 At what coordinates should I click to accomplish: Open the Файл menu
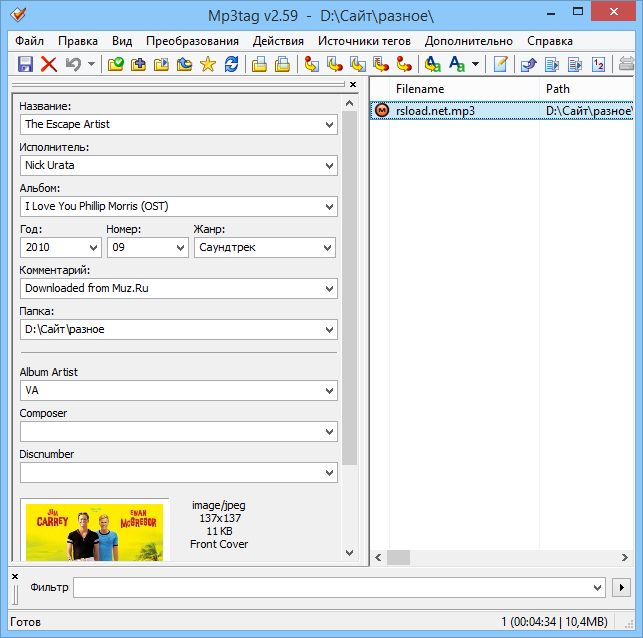[29, 41]
